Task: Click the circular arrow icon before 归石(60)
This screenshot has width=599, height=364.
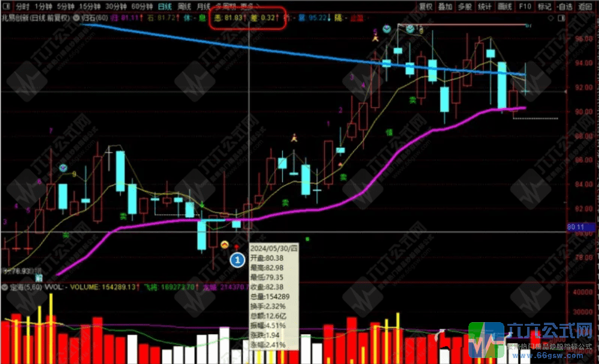Action: coord(75,18)
